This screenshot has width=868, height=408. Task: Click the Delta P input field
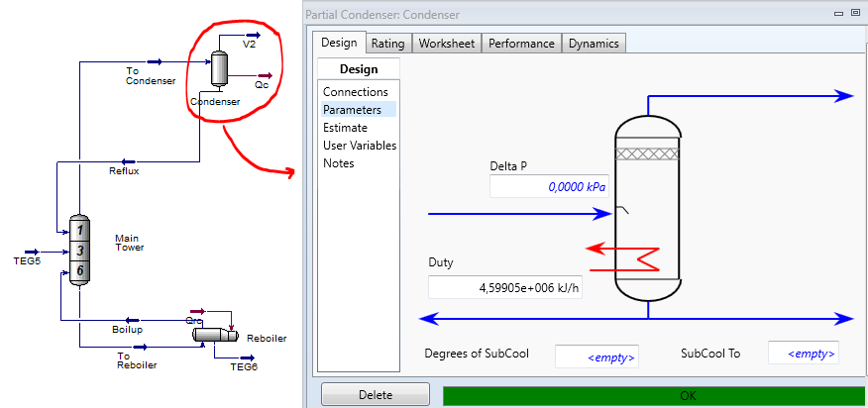(549, 187)
